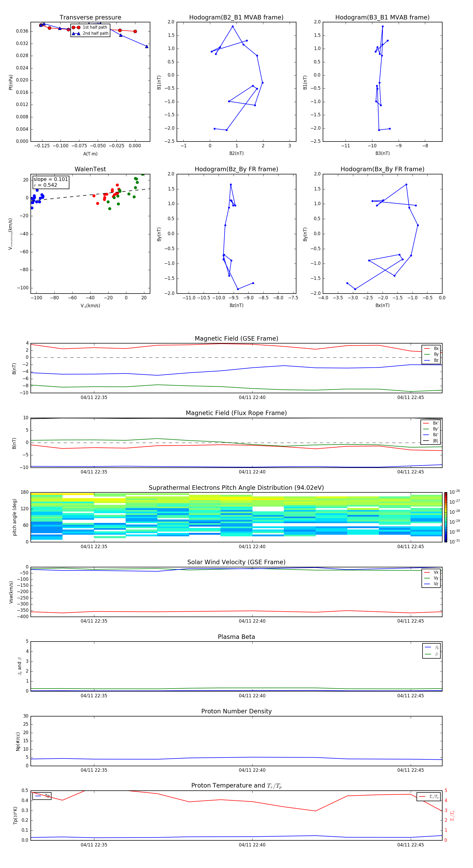Click red circle at A=0.000 in Transverse pressure
Screen dimensions: 473x868
coord(135,31)
